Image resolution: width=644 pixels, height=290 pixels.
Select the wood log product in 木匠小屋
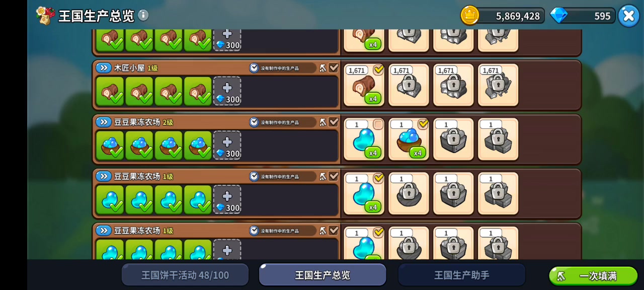(x=364, y=85)
